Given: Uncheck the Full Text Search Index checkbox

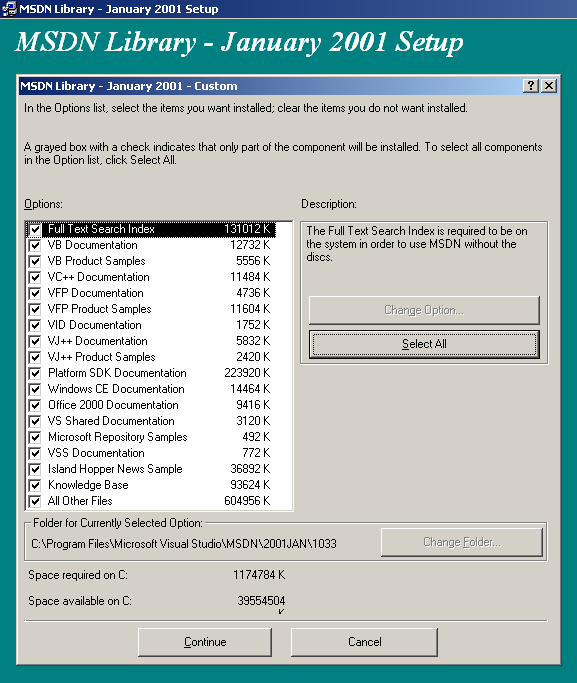Looking at the screenshot, I should pos(35,229).
